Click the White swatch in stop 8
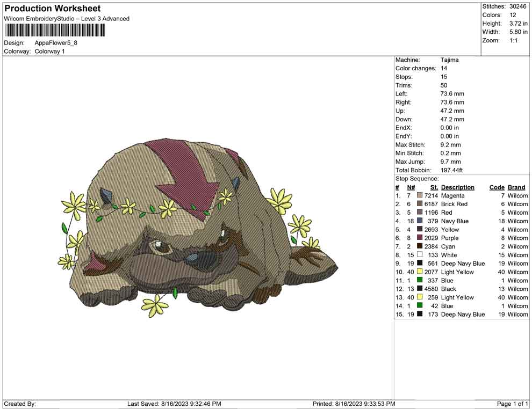Image resolution: width=532 pixels, height=409 pixels. [x=420, y=254]
